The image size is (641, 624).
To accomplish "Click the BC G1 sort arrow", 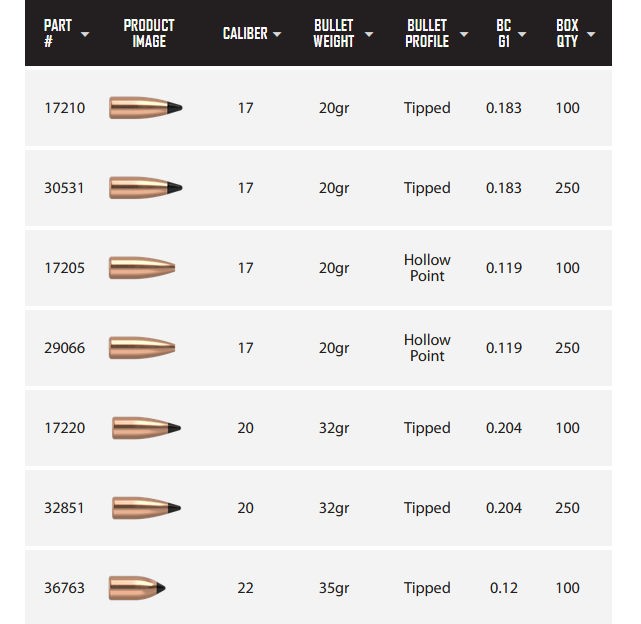I will point(521,34).
